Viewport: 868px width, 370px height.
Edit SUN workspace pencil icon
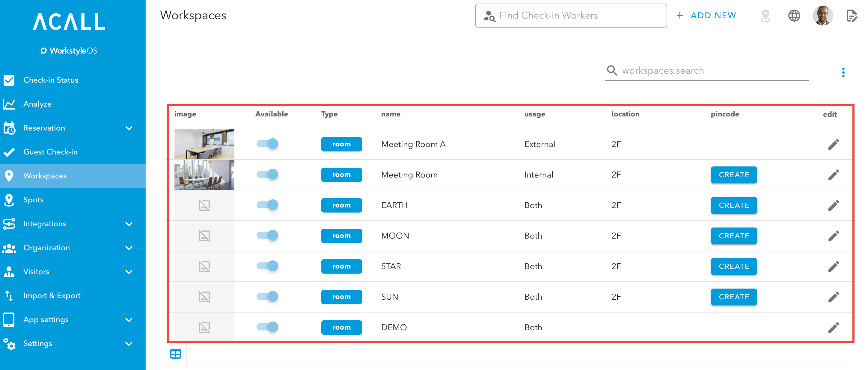pyautogui.click(x=834, y=297)
